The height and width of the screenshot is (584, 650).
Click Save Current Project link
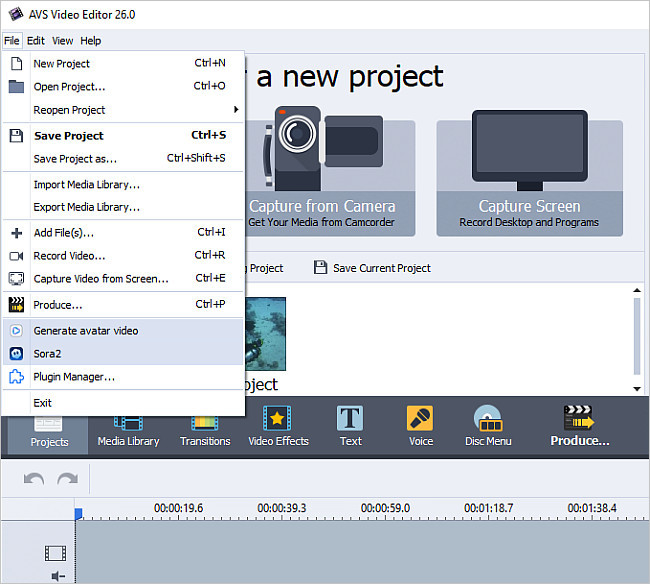pyautogui.click(x=382, y=268)
